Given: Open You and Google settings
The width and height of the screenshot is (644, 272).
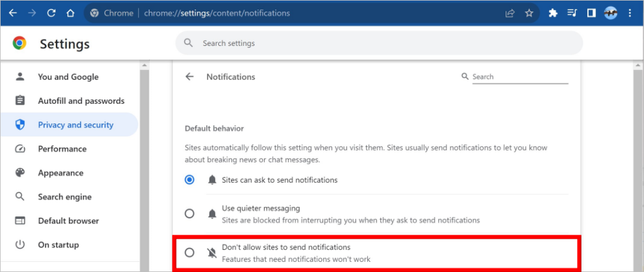Looking at the screenshot, I should (69, 77).
